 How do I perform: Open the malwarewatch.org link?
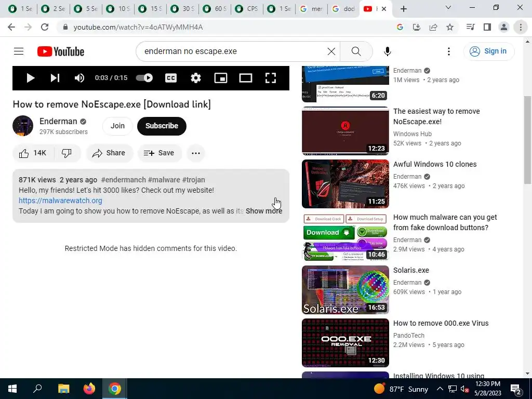60,201
